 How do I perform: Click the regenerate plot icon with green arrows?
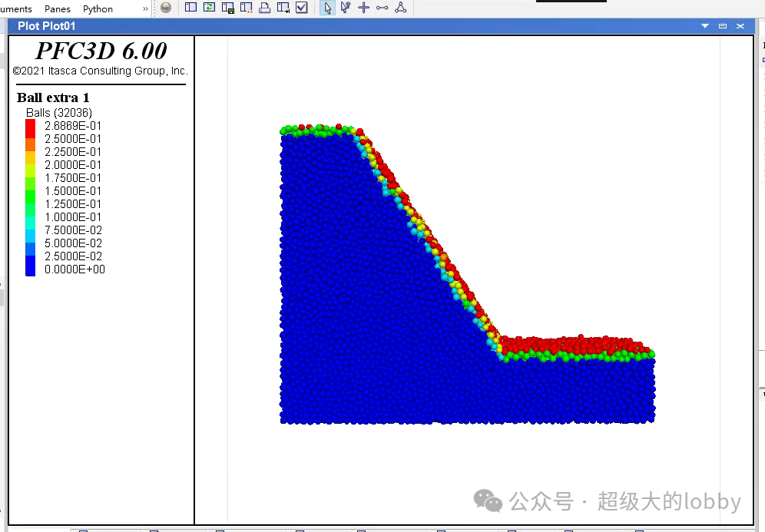[x=210, y=8]
